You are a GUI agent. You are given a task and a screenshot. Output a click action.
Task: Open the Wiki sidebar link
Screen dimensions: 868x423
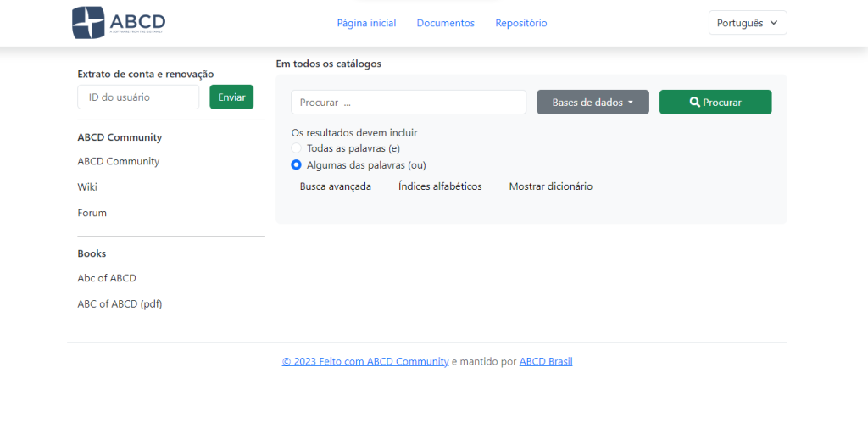(87, 187)
